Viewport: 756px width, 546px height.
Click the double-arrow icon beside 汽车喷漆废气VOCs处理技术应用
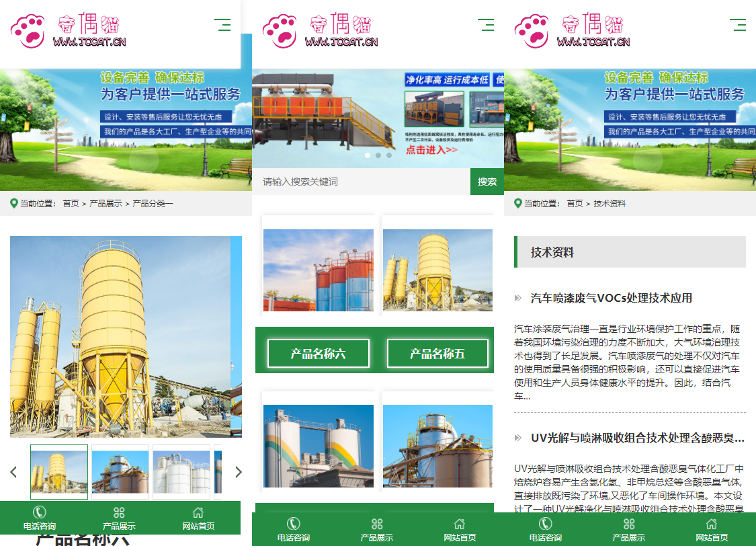[x=518, y=298]
